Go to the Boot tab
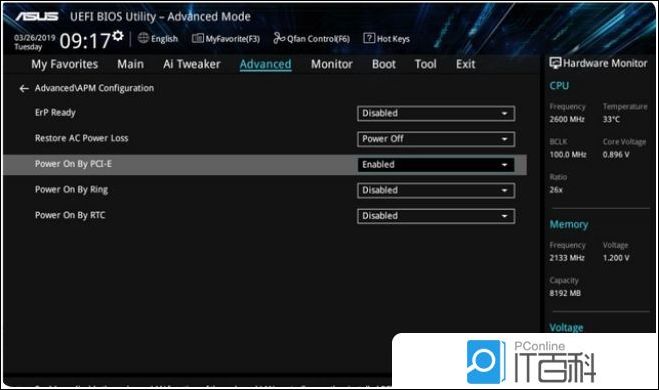The image size is (659, 390). coord(384,64)
